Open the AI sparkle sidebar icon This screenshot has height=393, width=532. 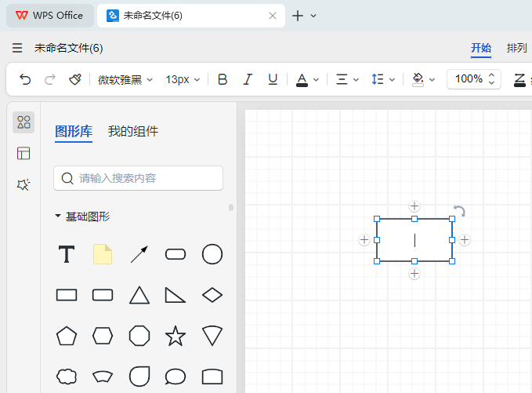point(24,184)
